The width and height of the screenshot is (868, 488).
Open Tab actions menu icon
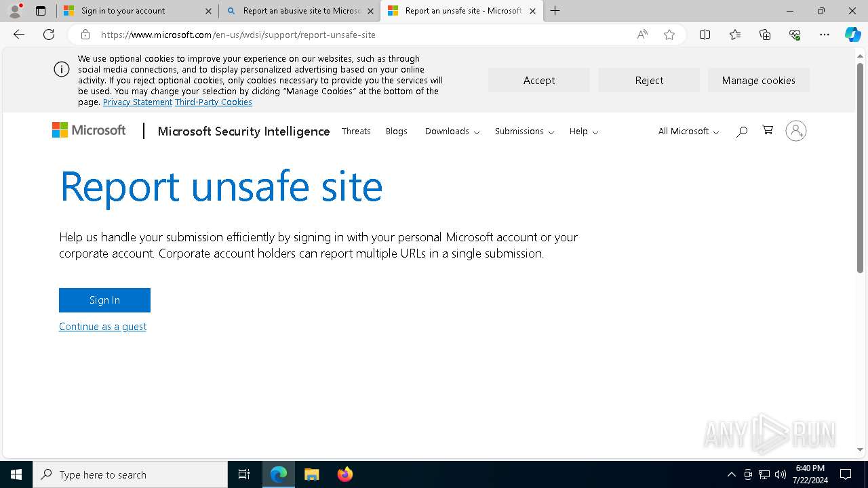41,11
